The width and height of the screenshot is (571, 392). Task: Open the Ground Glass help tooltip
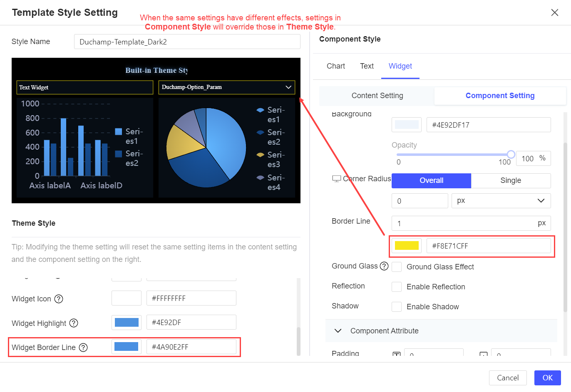384,266
